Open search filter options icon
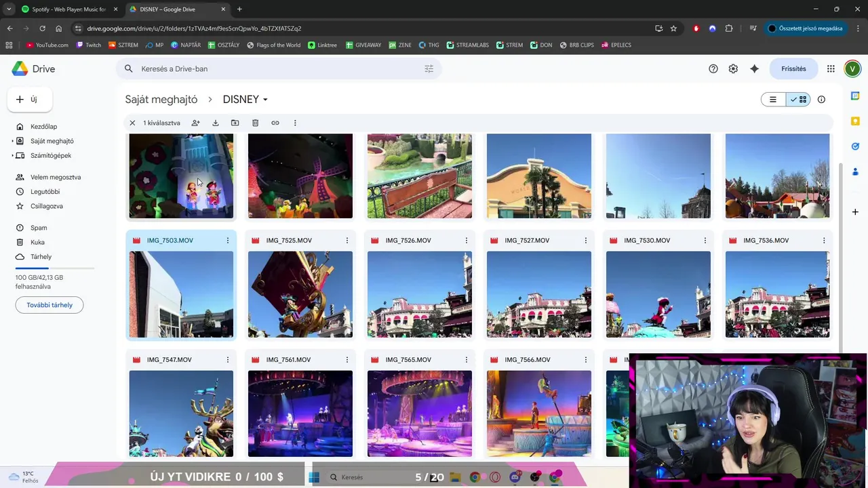868x488 pixels. pos(429,68)
